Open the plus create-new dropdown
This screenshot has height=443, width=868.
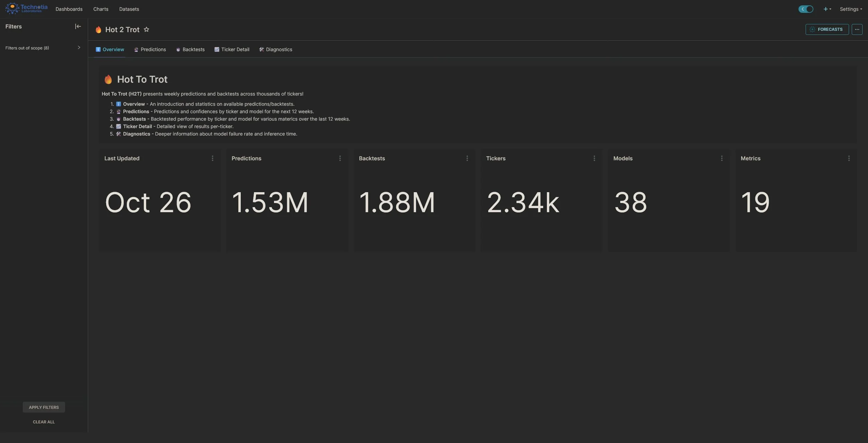[x=827, y=9]
